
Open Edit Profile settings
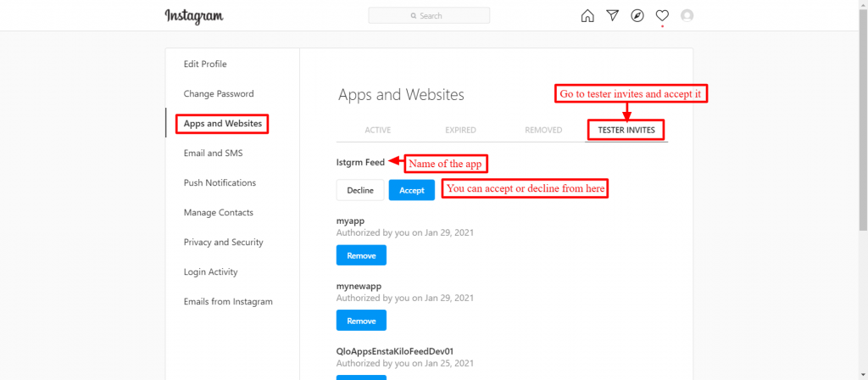coord(205,64)
